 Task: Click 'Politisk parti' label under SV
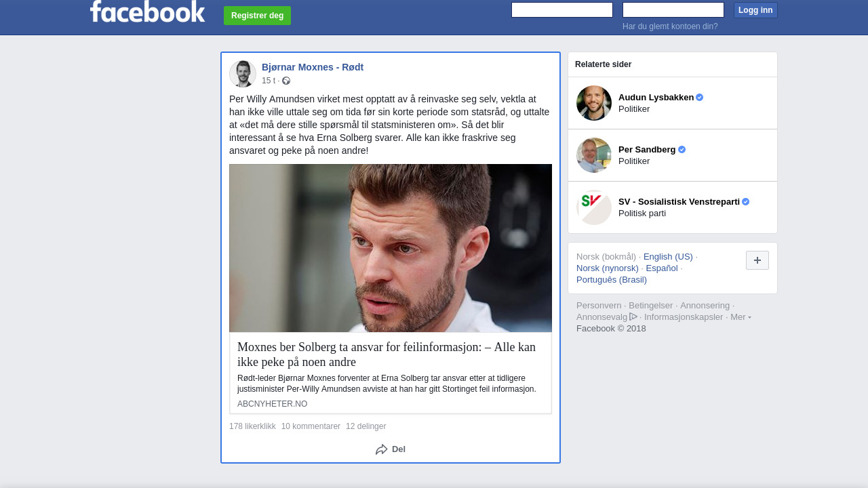click(x=642, y=213)
